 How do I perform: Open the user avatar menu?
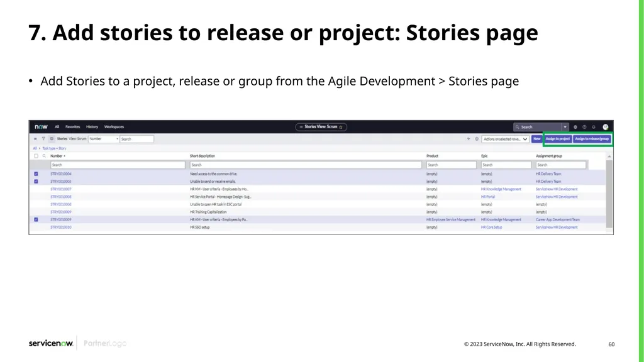606,127
